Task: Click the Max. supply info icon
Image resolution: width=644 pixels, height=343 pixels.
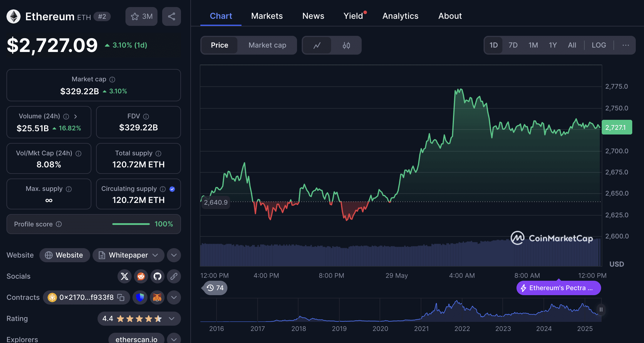Action: pos(69,189)
